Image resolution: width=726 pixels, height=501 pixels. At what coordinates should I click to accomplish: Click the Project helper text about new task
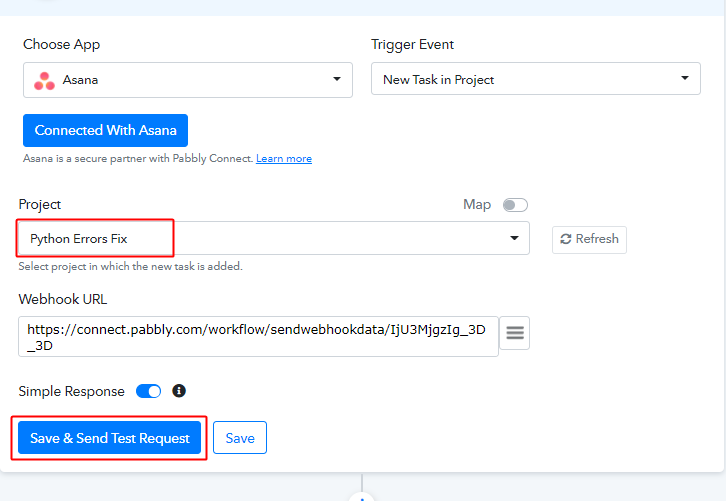click(131, 267)
